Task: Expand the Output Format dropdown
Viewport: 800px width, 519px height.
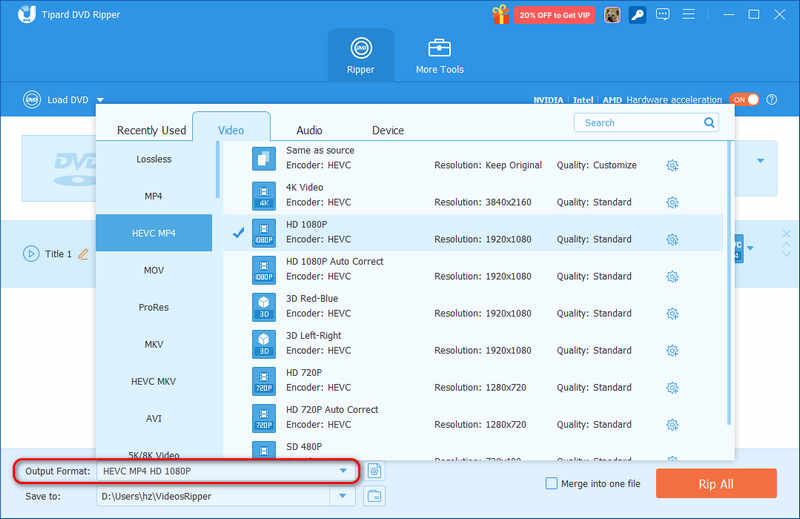Action: [x=343, y=471]
